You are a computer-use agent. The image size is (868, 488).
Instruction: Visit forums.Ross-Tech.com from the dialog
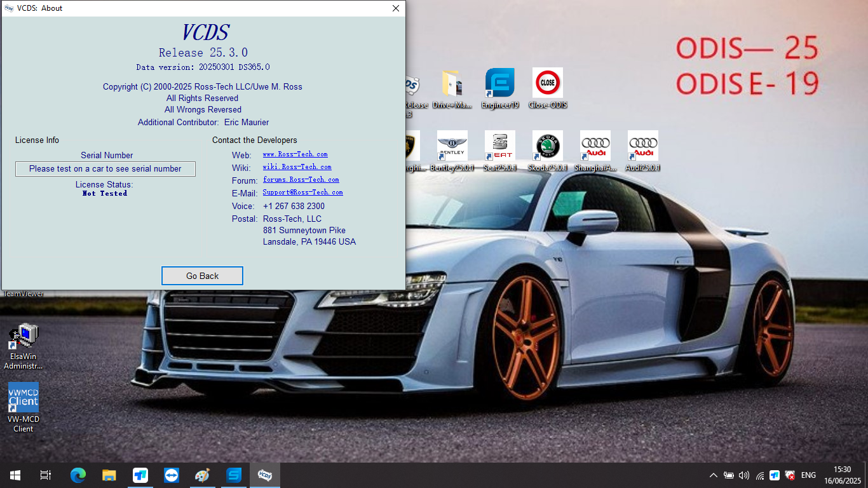click(x=301, y=179)
